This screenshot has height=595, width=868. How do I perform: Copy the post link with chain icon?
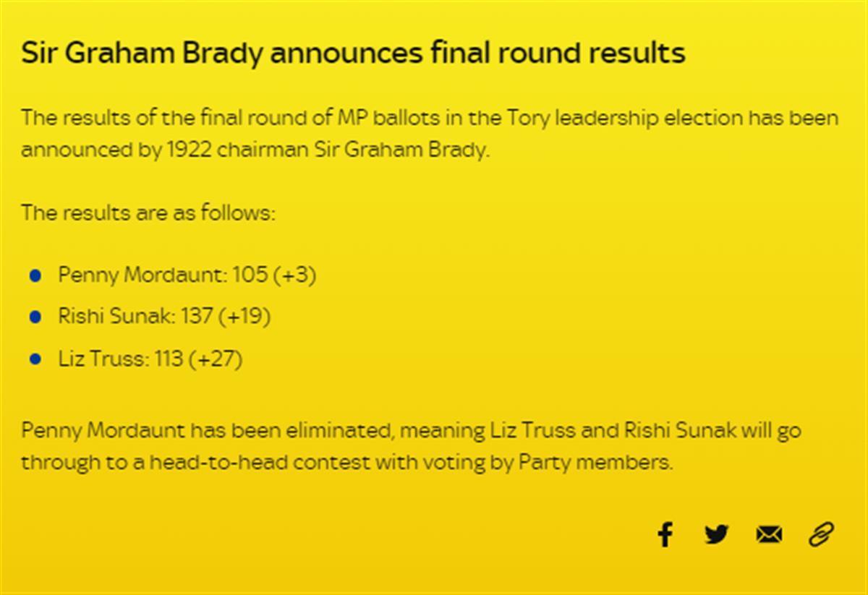pos(822,534)
